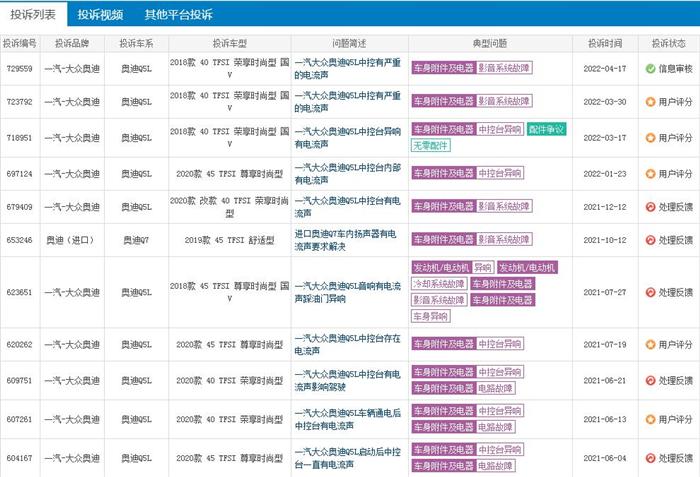Open complaint 729559 description about 中控有严重的电流声
This screenshot has height=477, width=700.
pyautogui.click(x=348, y=69)
